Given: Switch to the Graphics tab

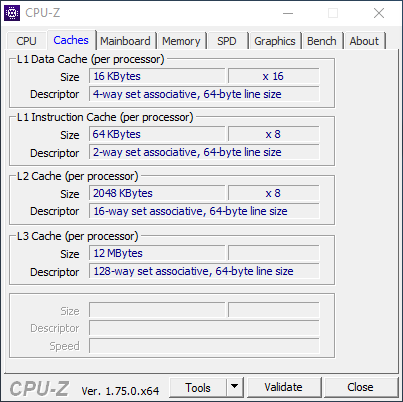Looking at the screenshot, I should [x=275, y=41].
